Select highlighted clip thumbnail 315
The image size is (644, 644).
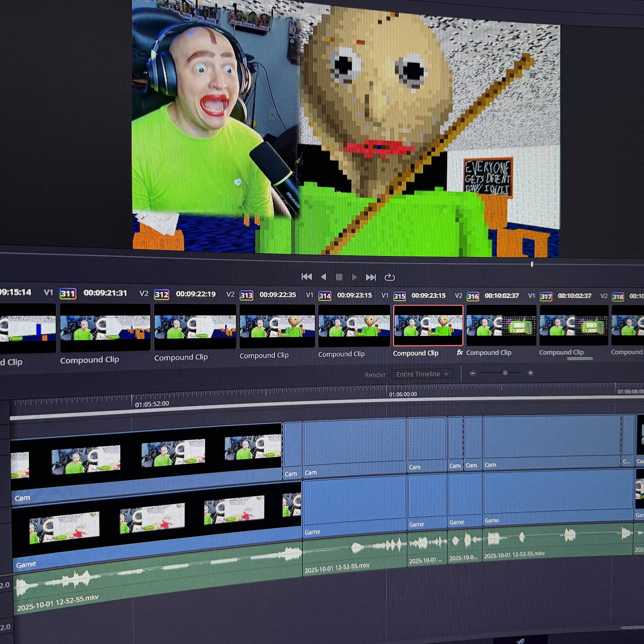[x=428, y=325]
